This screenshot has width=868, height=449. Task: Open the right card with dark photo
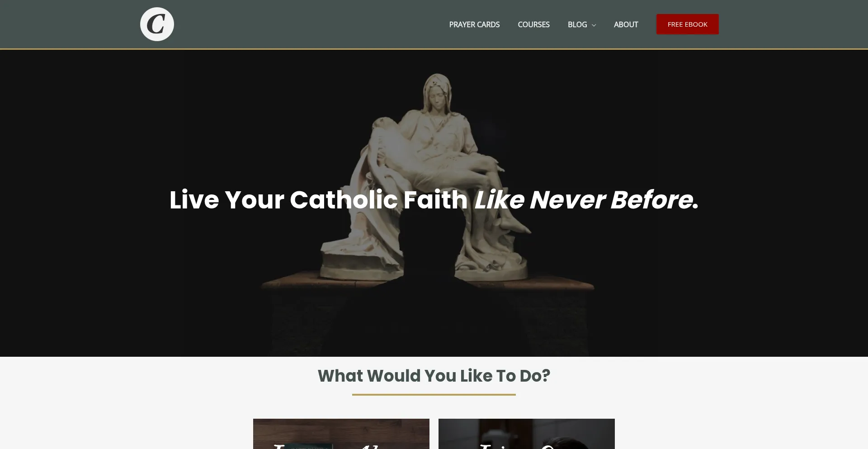coord(527,434)
